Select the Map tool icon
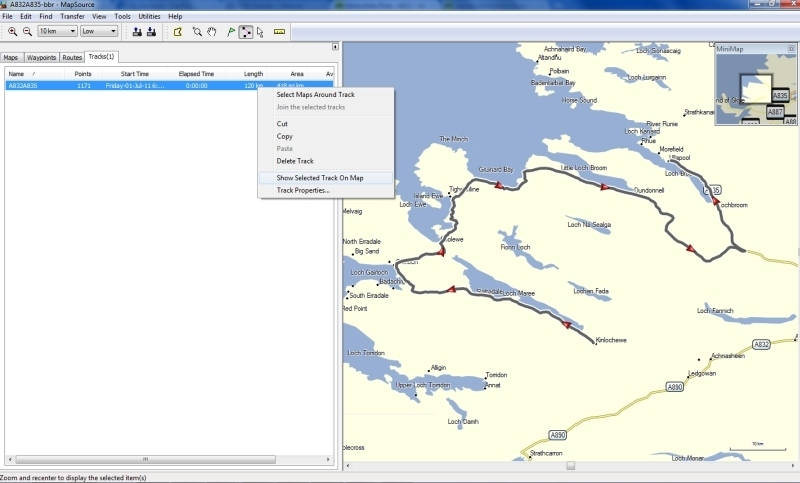This screenshot has height=483, width=800. tap(177, 32)
